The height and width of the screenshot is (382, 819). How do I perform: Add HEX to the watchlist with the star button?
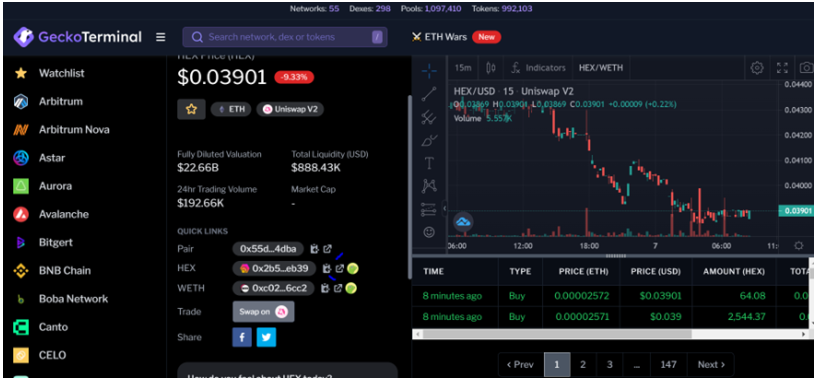tap(191, 109)
